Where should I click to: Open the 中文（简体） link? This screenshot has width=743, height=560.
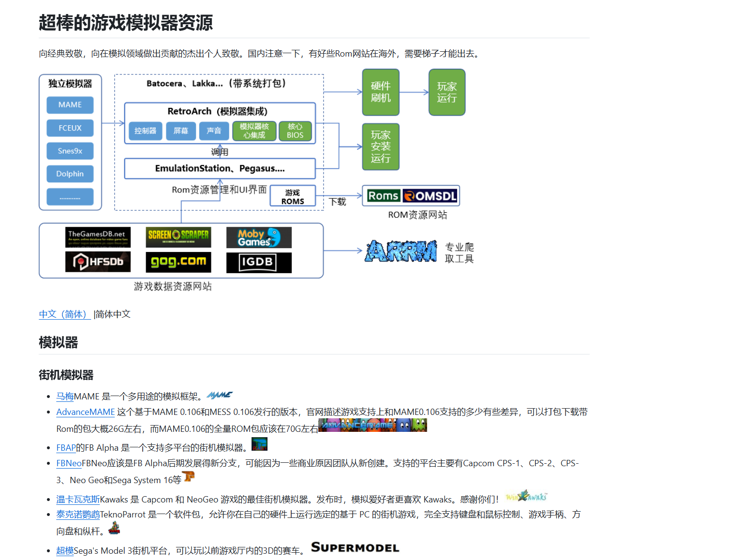tap(65, 314)
